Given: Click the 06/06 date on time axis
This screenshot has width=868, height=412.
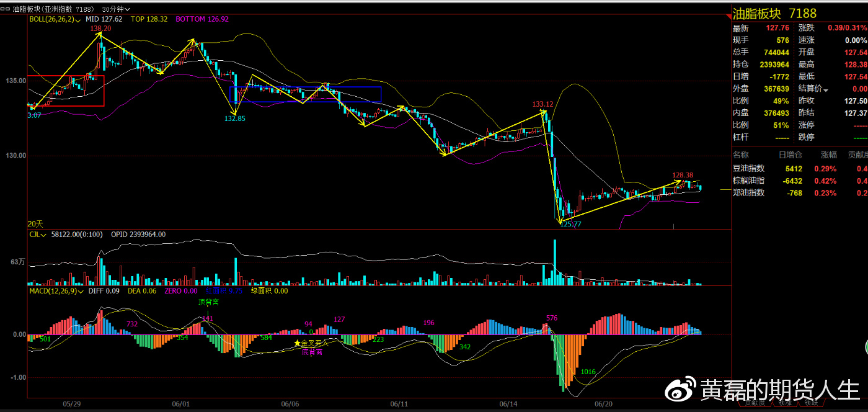Looking at the screenshot, I should (x=290, y=403).
